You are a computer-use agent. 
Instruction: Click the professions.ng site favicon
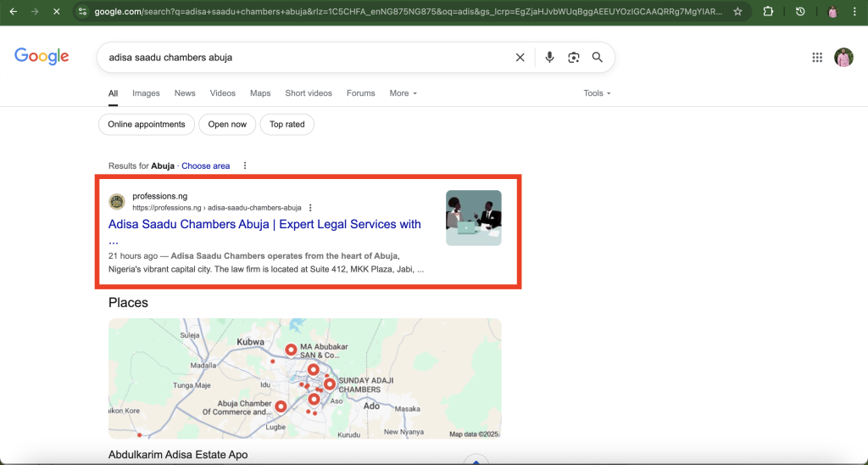pos(117,202)
